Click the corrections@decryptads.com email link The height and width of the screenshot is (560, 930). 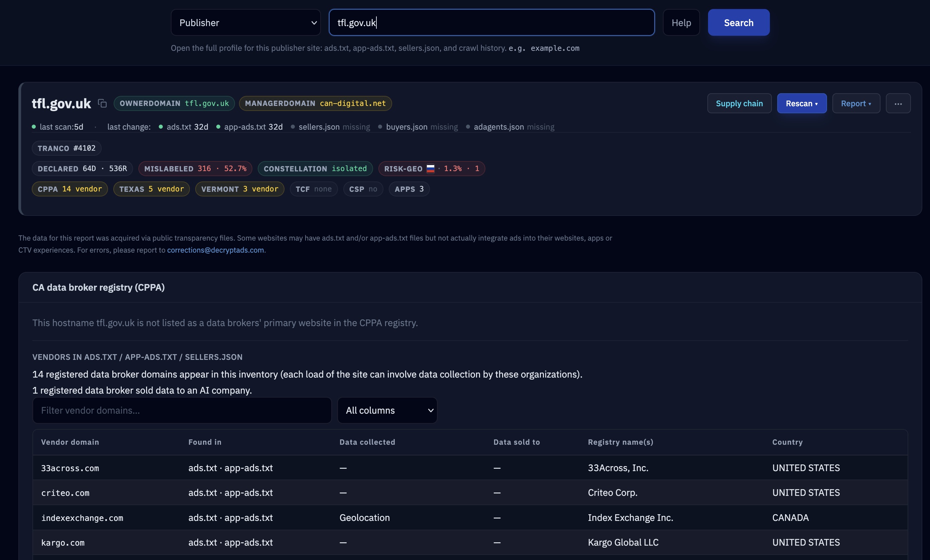[x=216, y=250]
